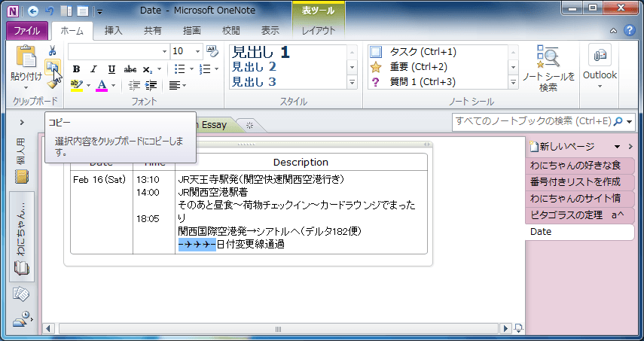Image resolution: width=644 pixels, height=341 pixels.
Task: Apply the 見出し 3 style
Action: click(254, 81)
